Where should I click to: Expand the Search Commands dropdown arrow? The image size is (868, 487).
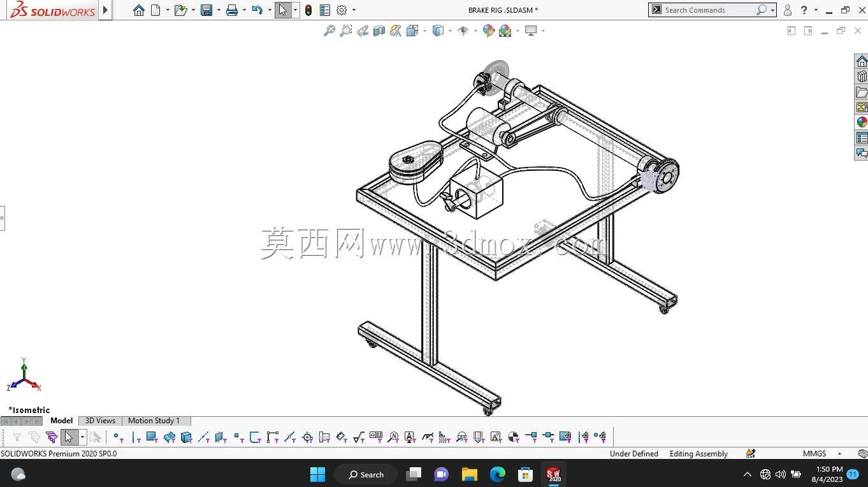click(x=772, y=10)
